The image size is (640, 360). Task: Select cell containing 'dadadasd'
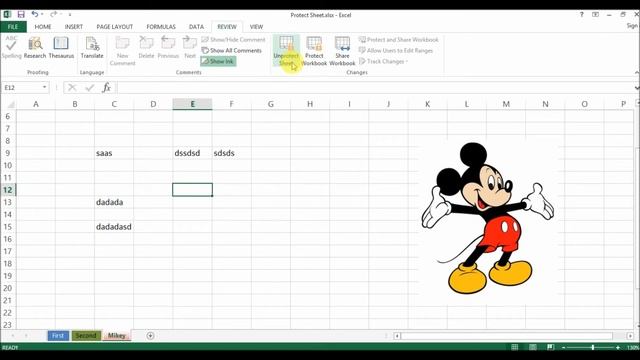tap(114, 227)
